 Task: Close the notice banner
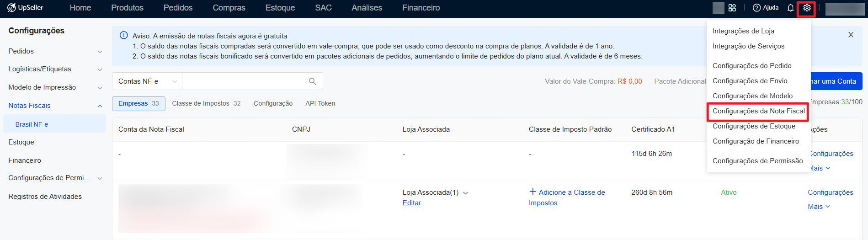coord(851,35)
